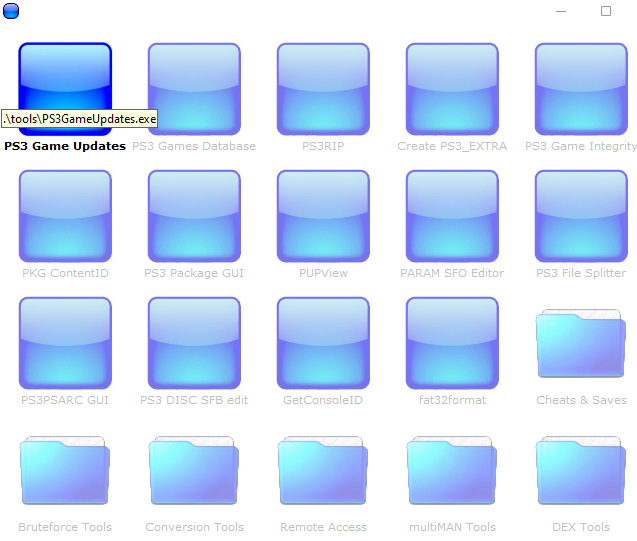The width and height of the screenshot is (637, 541).
Task: Click the 'Create PS3_EXTRA' label text
Action: (452, 146)
